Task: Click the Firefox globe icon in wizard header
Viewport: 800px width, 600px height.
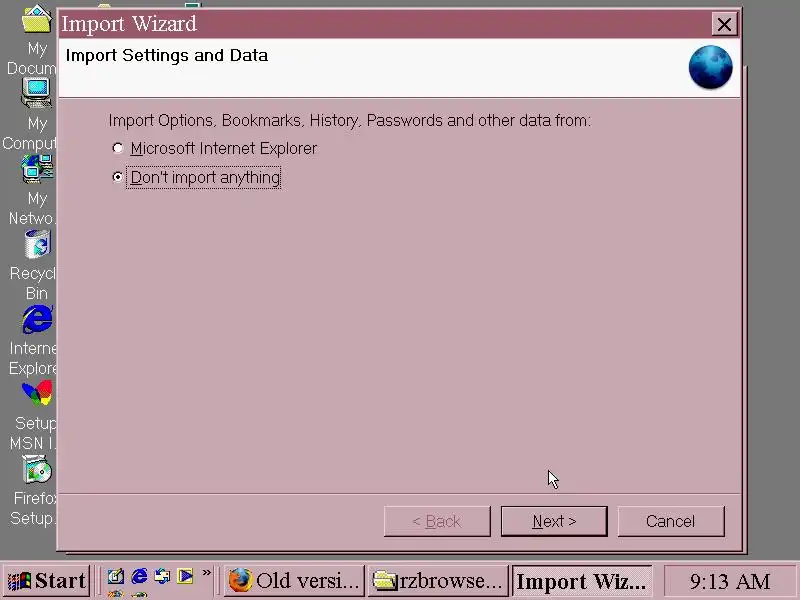Action: [x=710, y=67]
